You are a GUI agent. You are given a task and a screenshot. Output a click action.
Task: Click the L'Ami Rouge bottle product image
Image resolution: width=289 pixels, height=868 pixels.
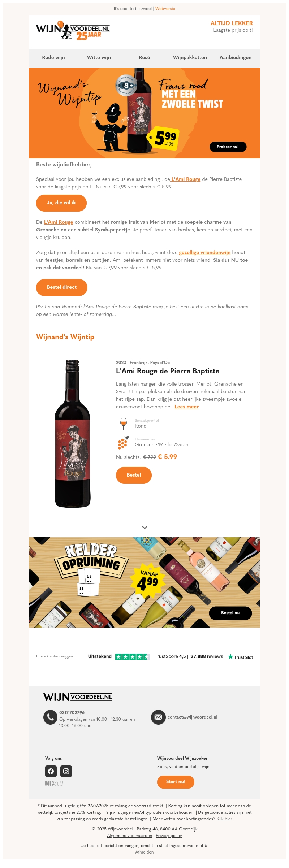pyautogui.click(x=73, y=434)
